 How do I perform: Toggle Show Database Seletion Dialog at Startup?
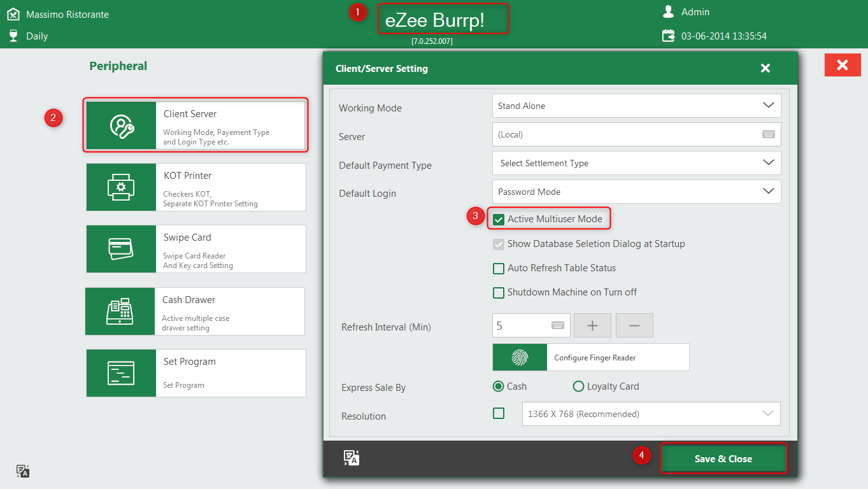499,244
